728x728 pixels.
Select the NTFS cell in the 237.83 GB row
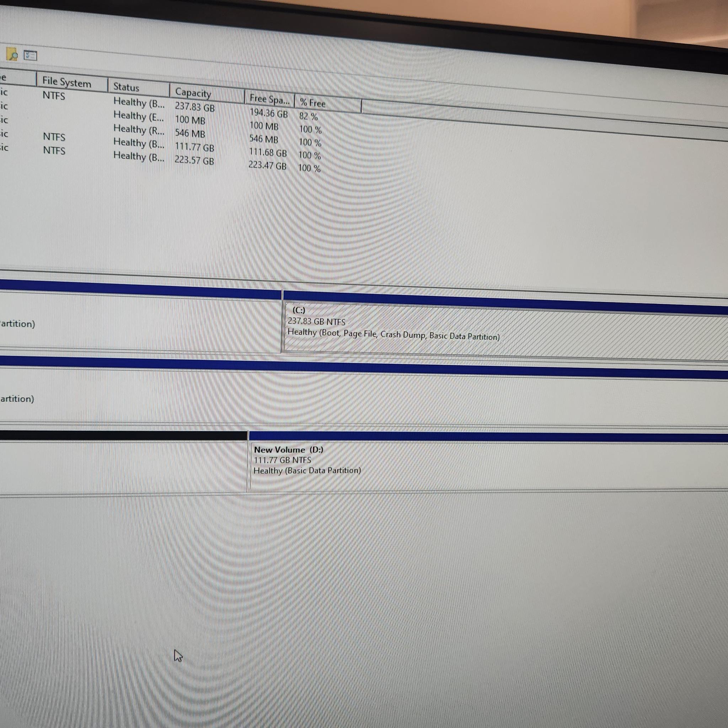point(54,96)
